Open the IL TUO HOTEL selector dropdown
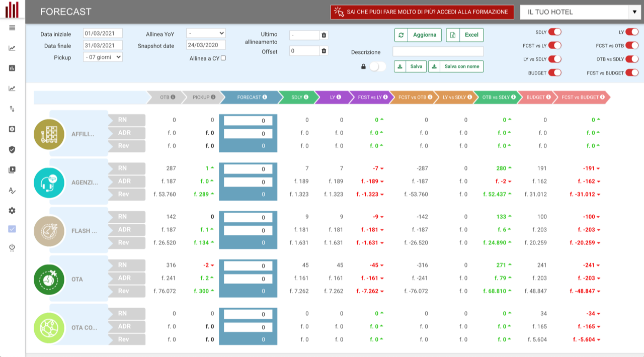The height and width of the screenshot is (357, 644). (x=580, y=12)
